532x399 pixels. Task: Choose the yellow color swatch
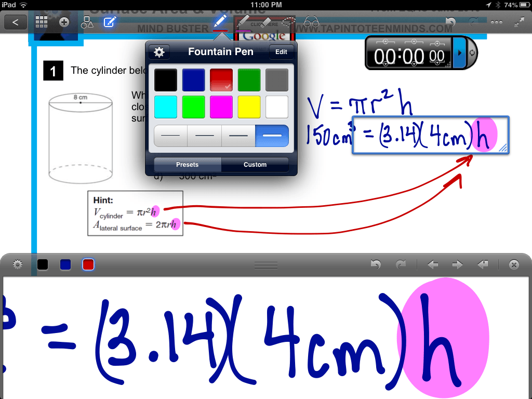(249, 107)
